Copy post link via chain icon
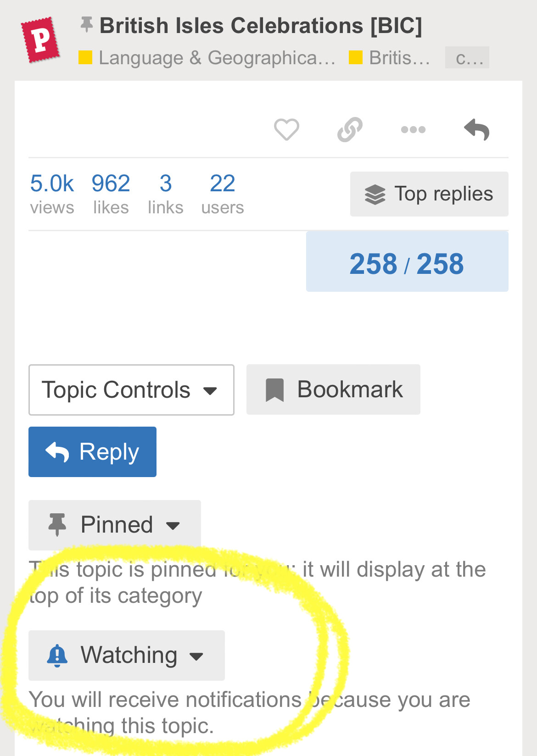The width and height of the screenshot is (537, 756). [x=350, y=129]
